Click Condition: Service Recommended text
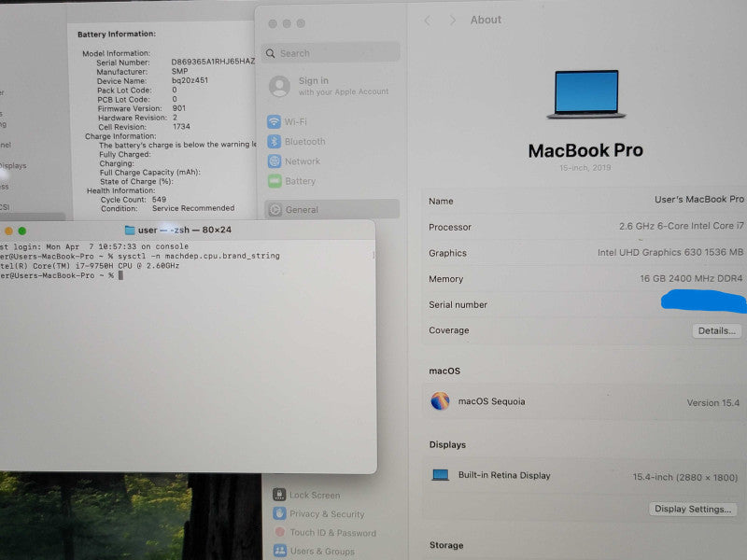This screenshot has width=747, height=560. [x=168, y=208]
